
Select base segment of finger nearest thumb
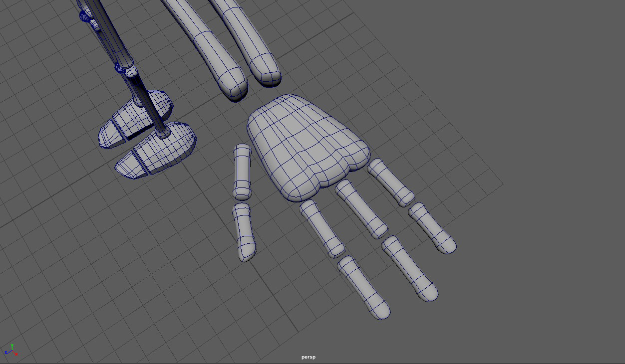pyautogui.click(x=322, y=228)
